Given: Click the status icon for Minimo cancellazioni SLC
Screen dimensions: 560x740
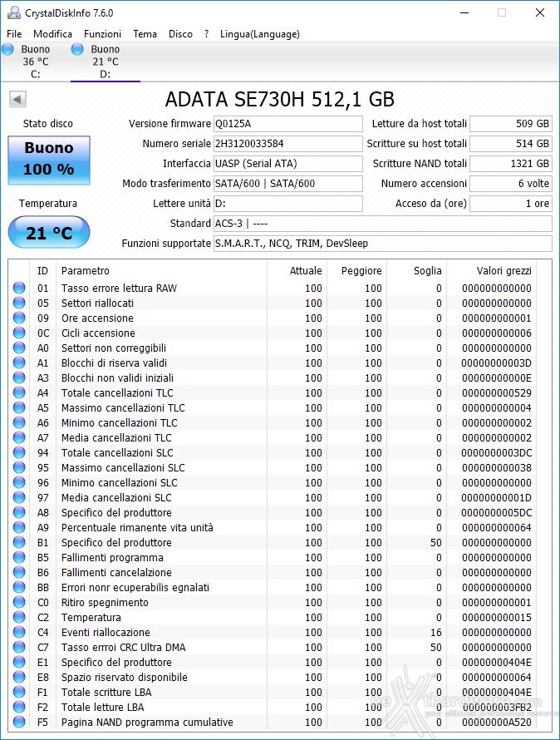Looking at the screenshot, I should 19,482.
